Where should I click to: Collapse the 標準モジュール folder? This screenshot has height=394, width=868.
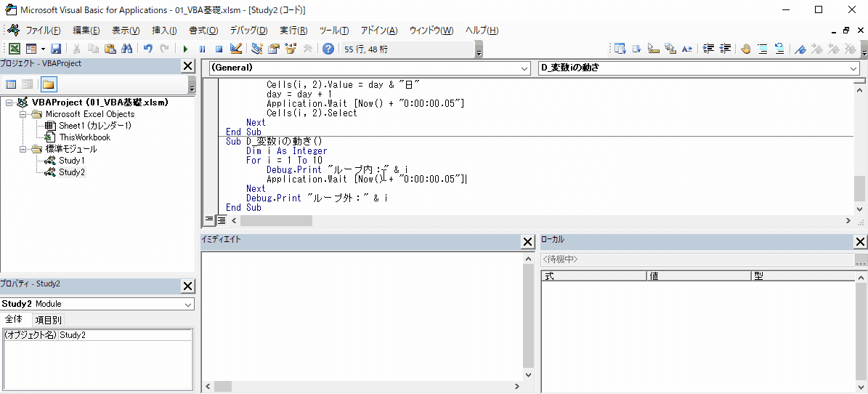click(23, 149)
